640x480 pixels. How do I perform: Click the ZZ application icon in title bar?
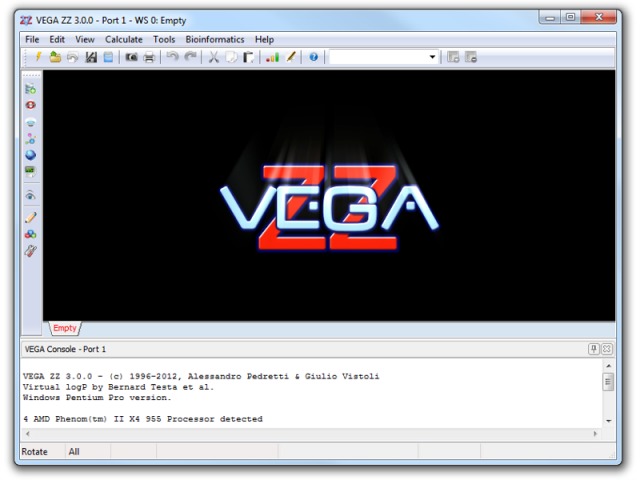tap(26, 20)
